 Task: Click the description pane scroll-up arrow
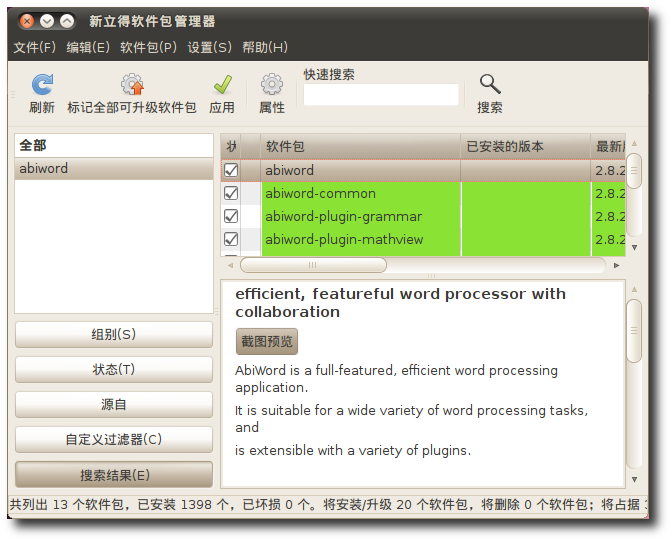634,290
